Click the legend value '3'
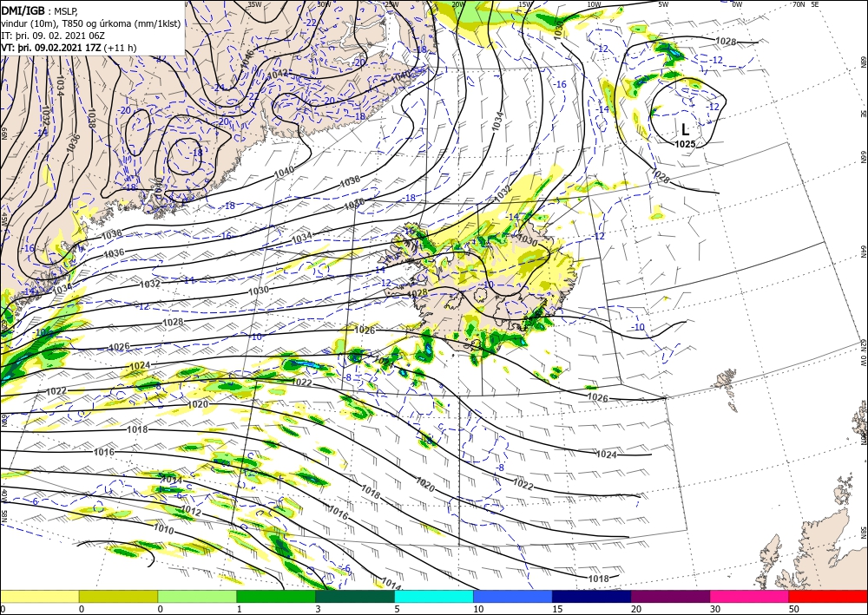Viewport: 868px width, 615px height. point(318,609)
